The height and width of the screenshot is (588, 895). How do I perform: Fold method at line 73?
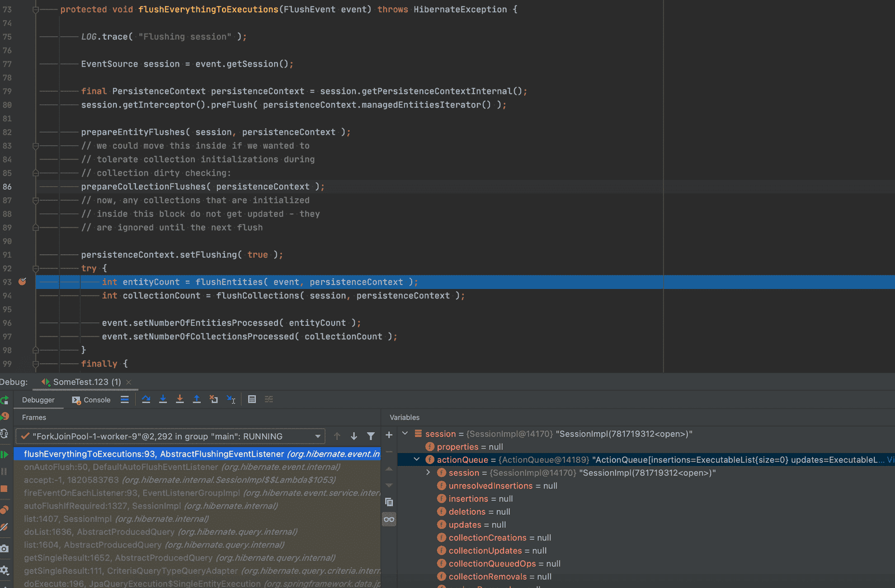35,10
